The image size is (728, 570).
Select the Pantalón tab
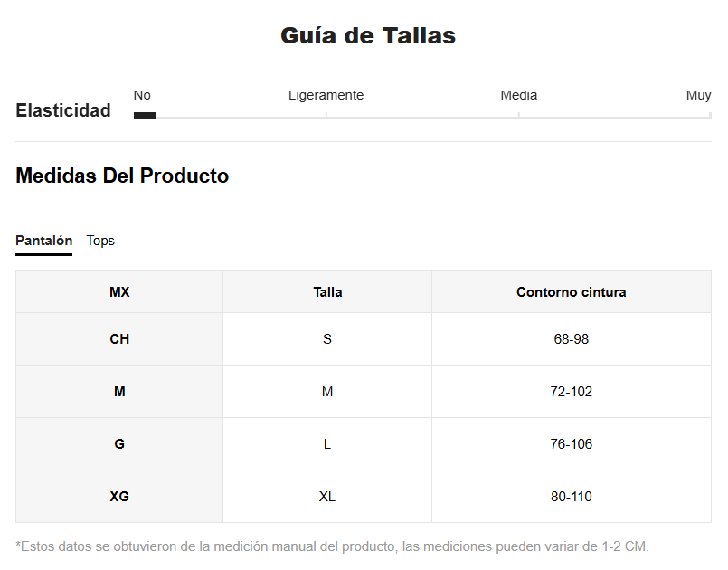coord(43,241)
